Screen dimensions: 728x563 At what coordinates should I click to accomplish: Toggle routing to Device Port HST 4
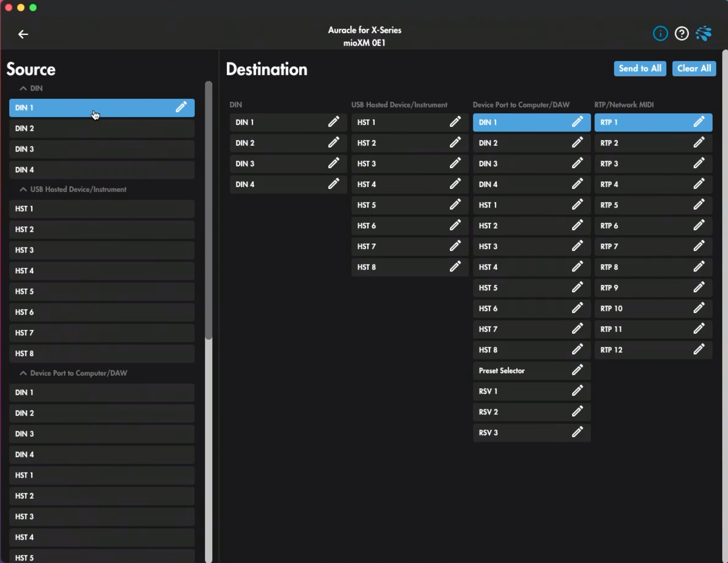click(x=532, y=267)
